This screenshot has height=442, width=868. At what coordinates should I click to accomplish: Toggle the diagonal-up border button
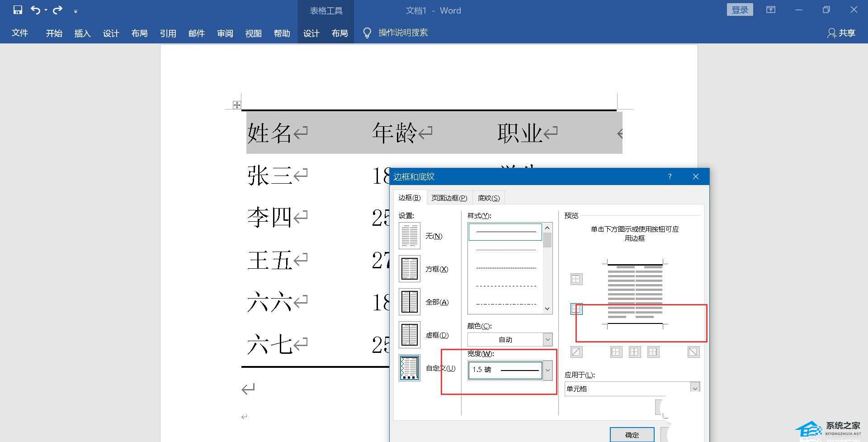(576, 352)
